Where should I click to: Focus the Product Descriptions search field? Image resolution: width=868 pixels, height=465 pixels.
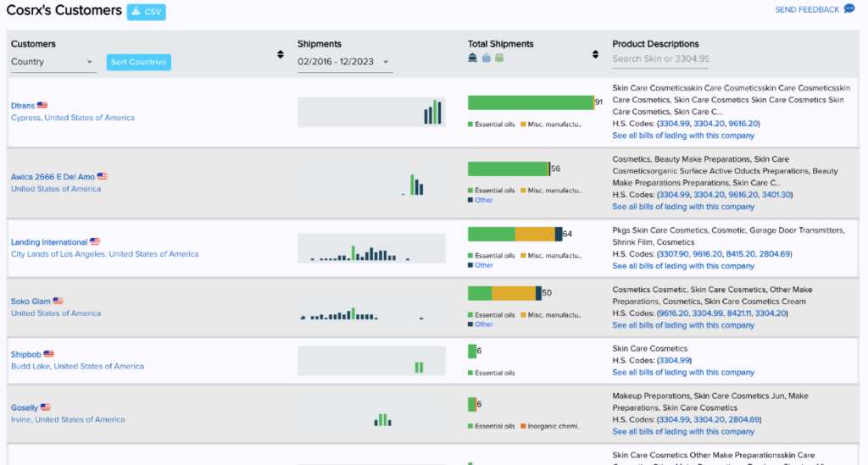tap(660, 58)
